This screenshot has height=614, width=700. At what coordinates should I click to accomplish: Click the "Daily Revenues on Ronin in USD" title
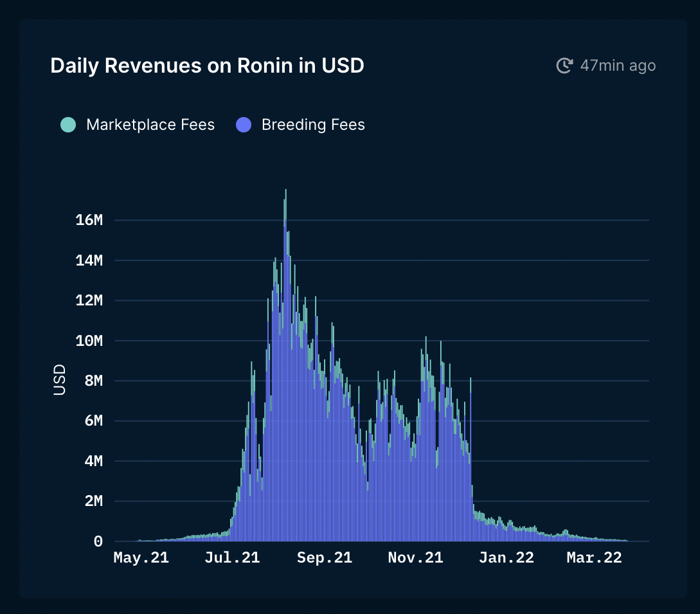click(207, 66)
